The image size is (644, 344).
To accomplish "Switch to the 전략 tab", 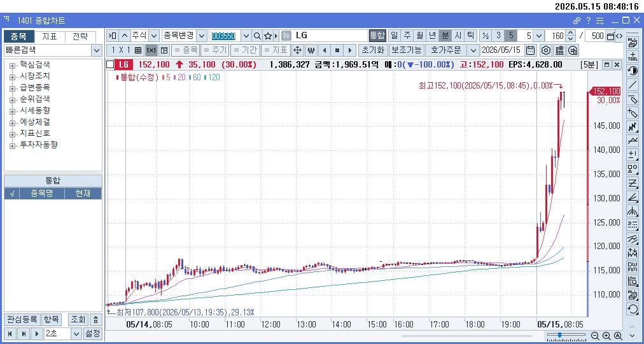I will [x=80, y=36].
